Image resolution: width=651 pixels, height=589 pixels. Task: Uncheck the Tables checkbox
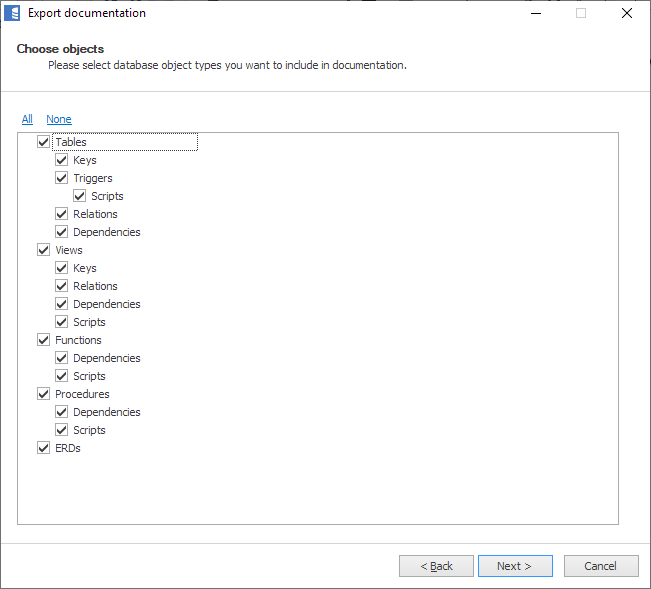click(43, 142)
